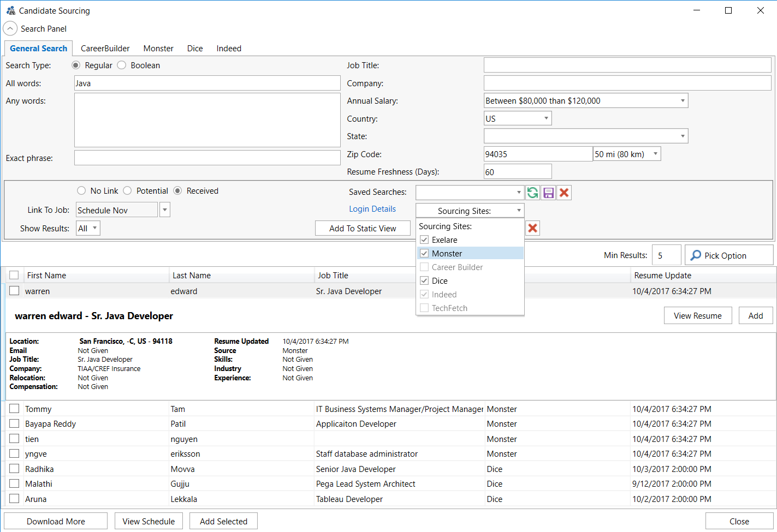Uncheck the Monster sourcing site checkbox
Screen dimensions: 777x532
(424, 254)
